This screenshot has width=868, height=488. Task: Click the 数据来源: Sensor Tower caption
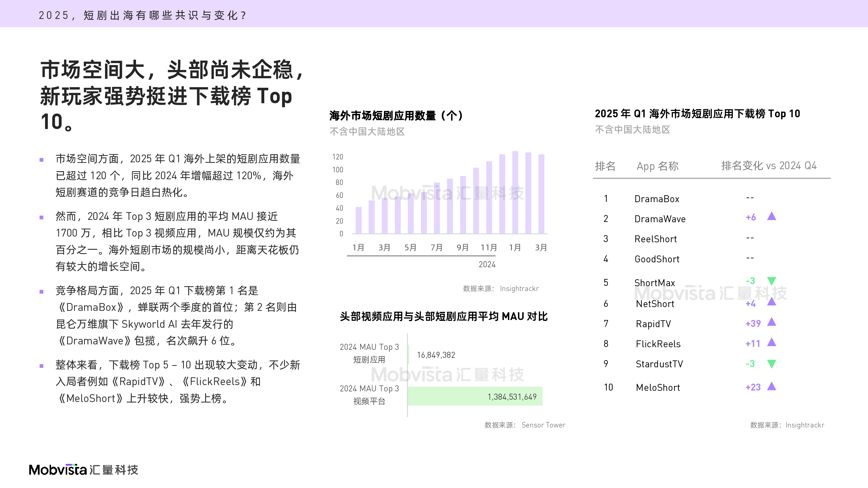(x=525, y=425)
